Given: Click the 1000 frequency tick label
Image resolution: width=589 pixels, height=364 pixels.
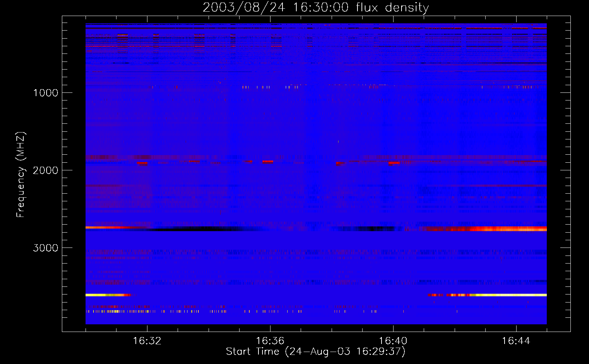Looking at the screenshot, I should click(x=46, y=93).
